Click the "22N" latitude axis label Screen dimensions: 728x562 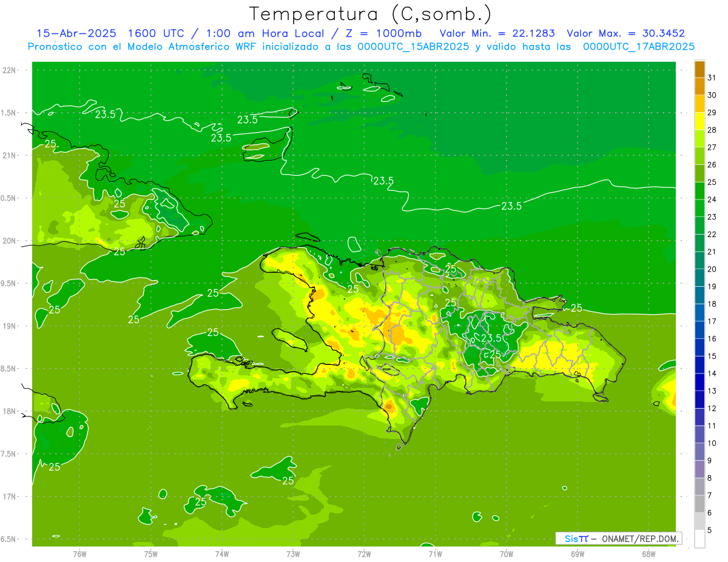(x=9, y=70)
